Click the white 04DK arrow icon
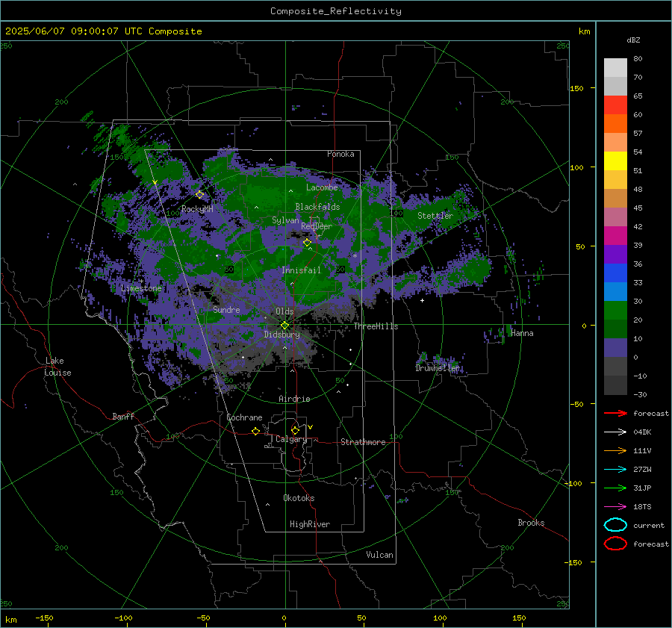Viewport: 672px width, 628px height. 615,432
